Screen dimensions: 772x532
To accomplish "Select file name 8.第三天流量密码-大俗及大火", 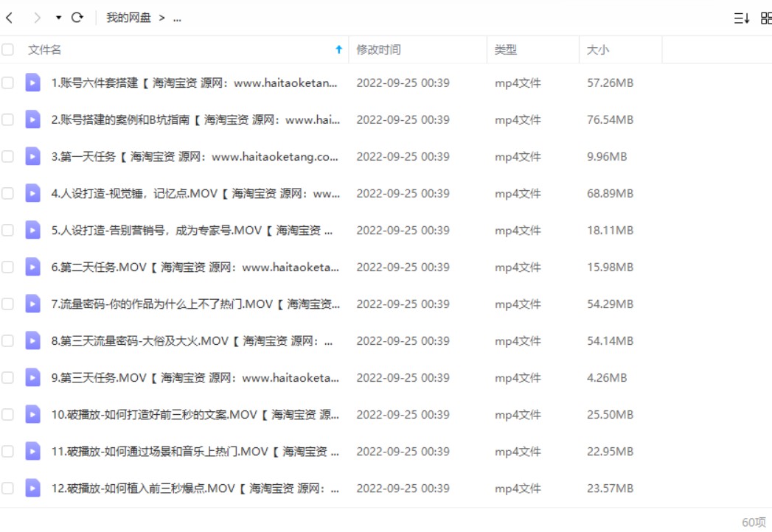I will click(192, 341).
